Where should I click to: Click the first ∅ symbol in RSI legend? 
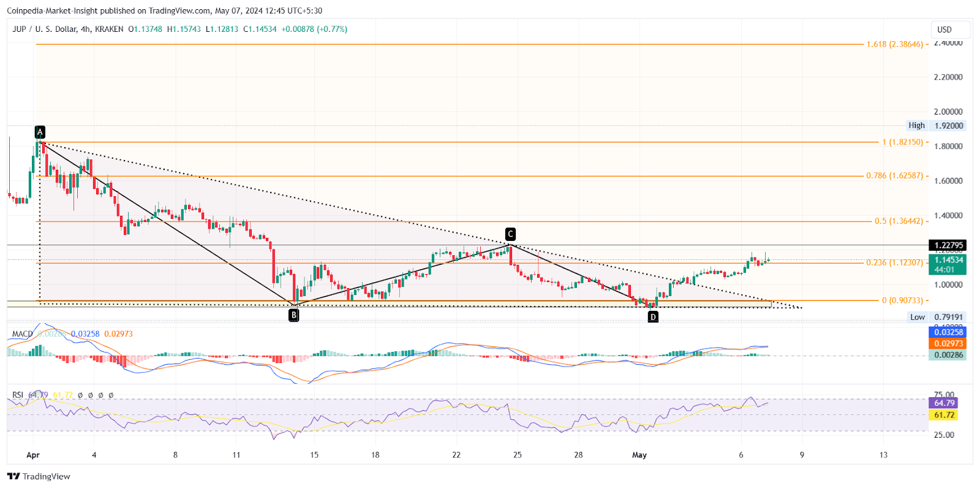click(x=80, y=395)
